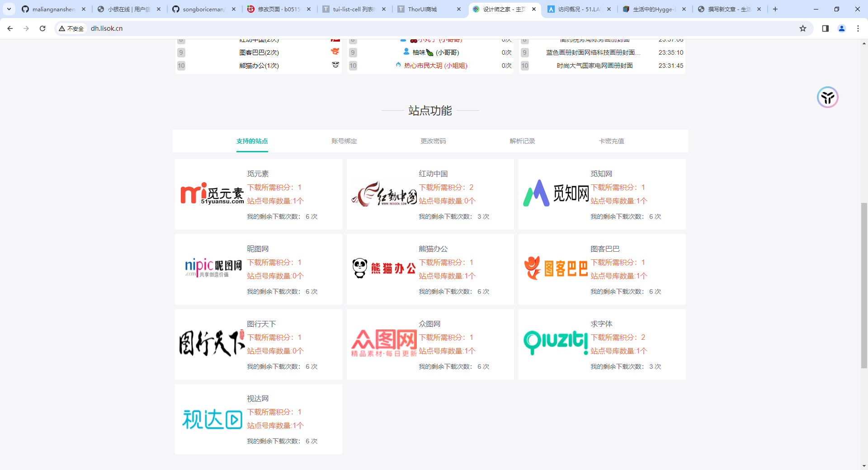Click the floating round assistant icon
This screenshot has height=470, width=868.
827,97
